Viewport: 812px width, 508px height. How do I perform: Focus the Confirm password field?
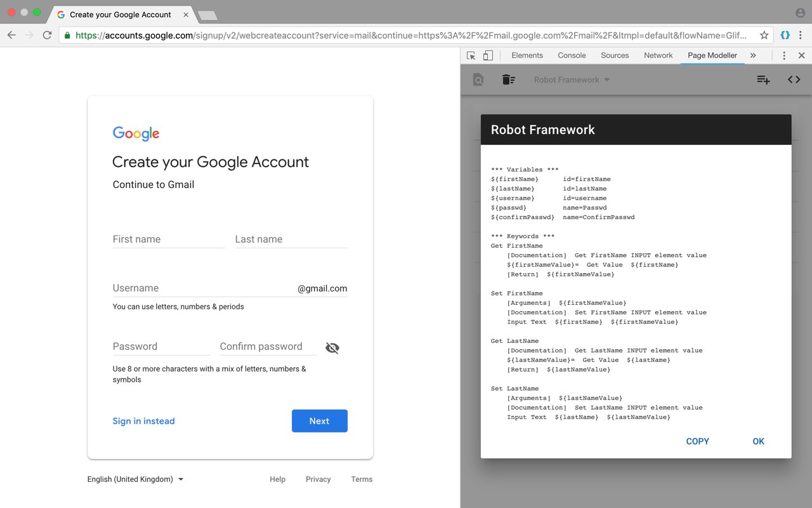tap(268, 347)
